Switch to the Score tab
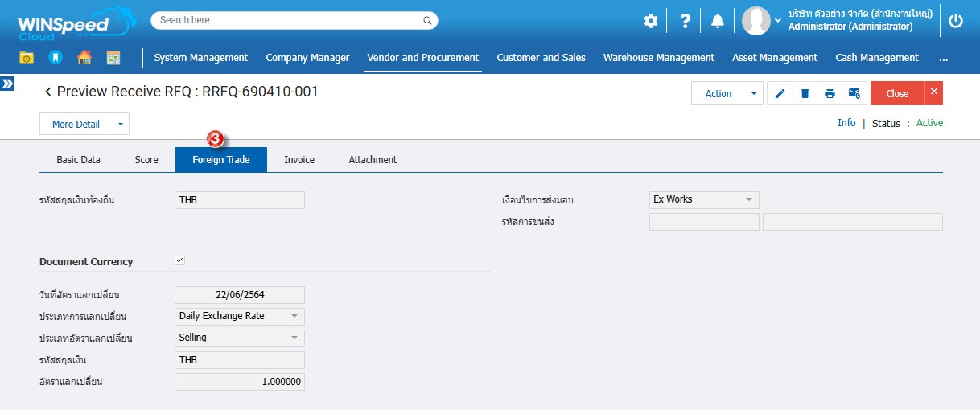The image size is (980, 410). [146, 160]
